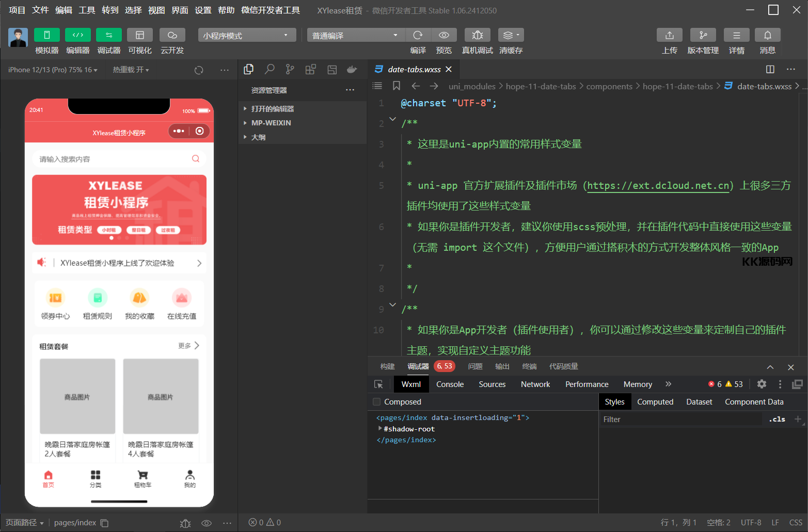The image size is (808, 532).
Task: Open the clear cache (清缓存) dropdown
Action: 511,35
